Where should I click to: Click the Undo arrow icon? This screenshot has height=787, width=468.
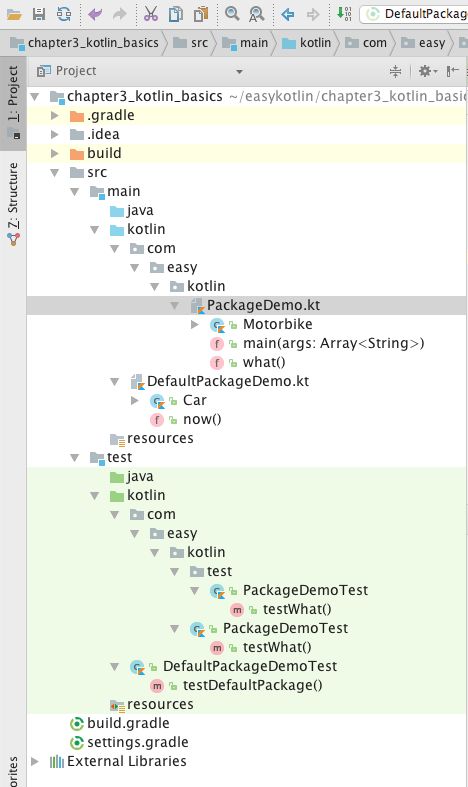click(94, 14)
